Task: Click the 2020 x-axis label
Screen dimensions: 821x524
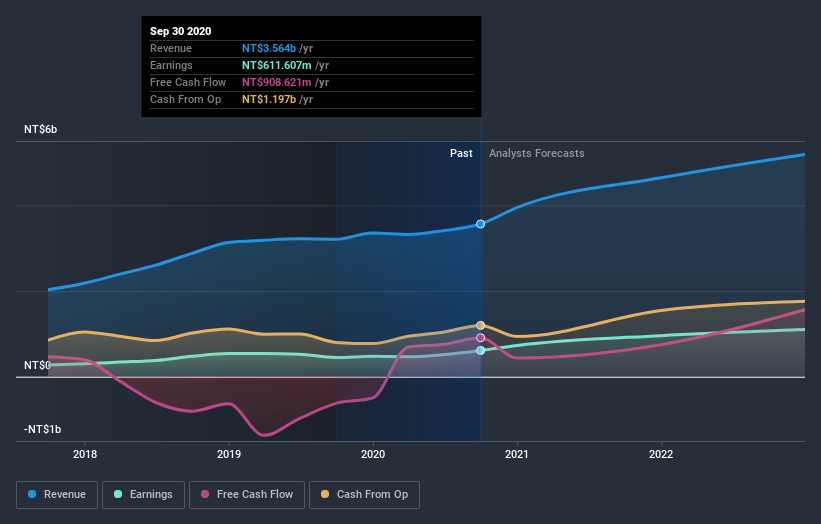Action: coord(373,454)
